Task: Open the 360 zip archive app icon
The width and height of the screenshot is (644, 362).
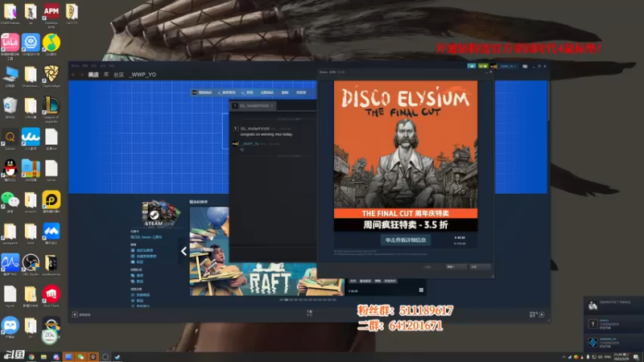Action: tap(31, 171)
